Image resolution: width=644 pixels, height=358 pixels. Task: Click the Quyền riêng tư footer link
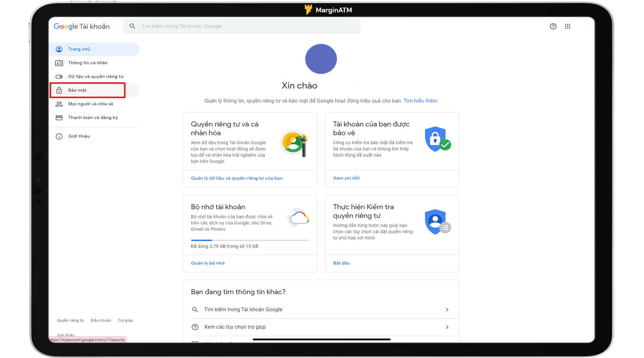70,321
